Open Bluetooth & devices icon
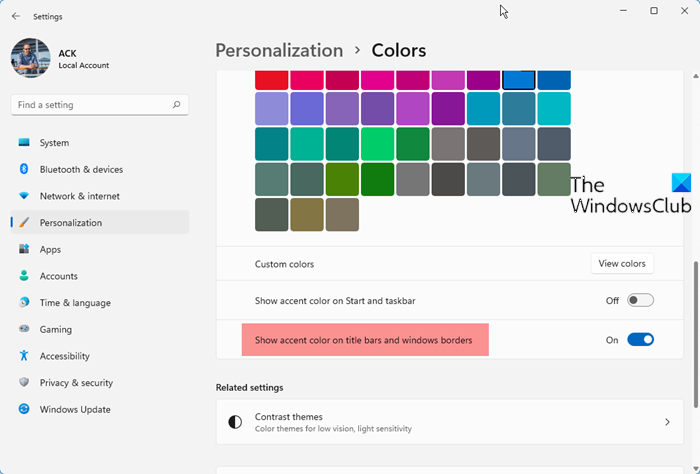This screenshot has width=700, height=474. click(x=24, y=170)
